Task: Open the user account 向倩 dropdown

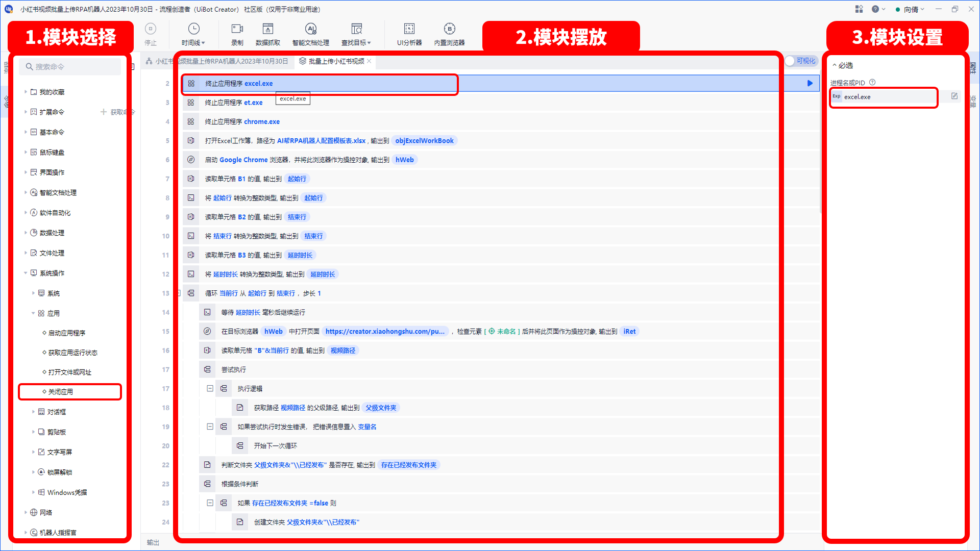Action: coord(910,9)
